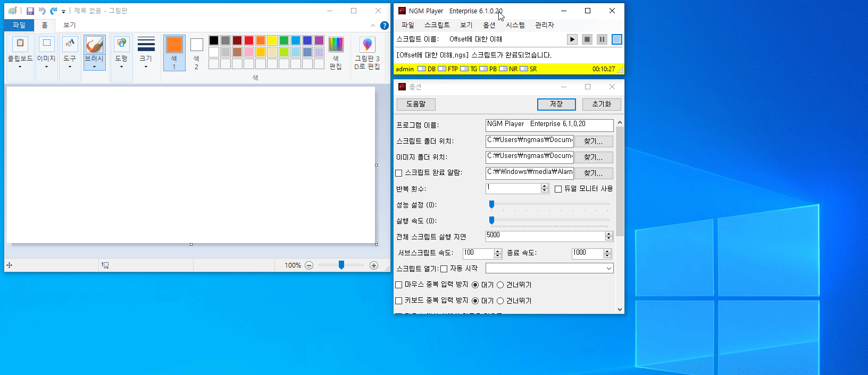The width and height of the screenshot is (868, 375).
Task: Click the Paint zoom slider thumb
Action: pyautogui.click(x=341, y=265)
